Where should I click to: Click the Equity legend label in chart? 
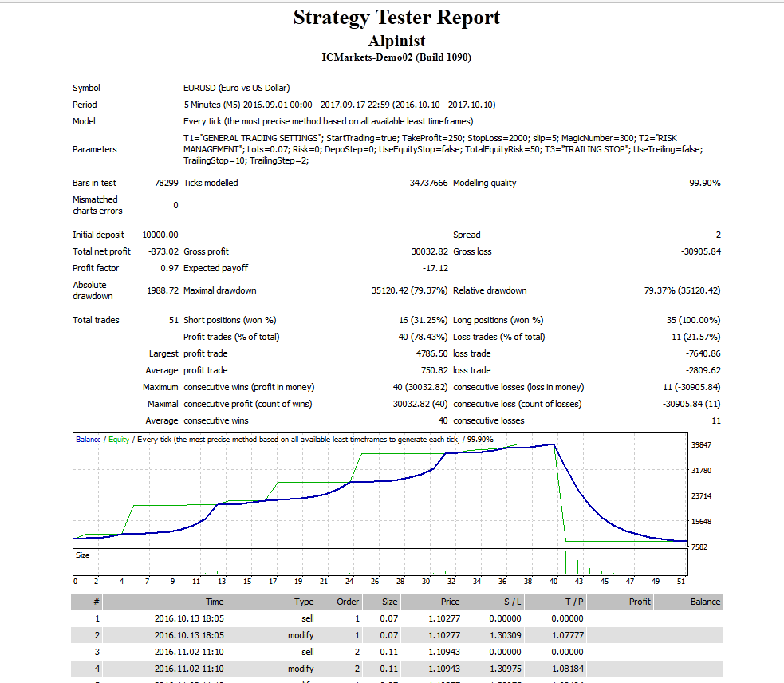[x=119, y=440]
